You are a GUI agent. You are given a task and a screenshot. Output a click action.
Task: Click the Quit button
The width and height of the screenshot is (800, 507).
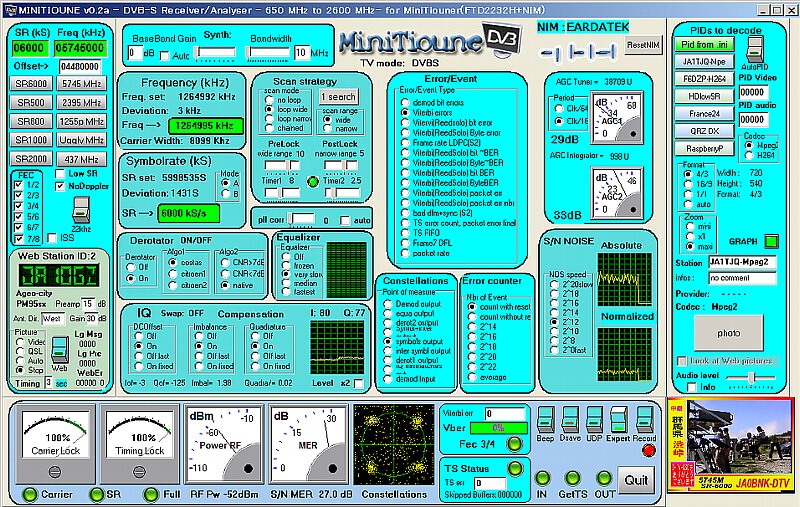(x=636, y=480)
